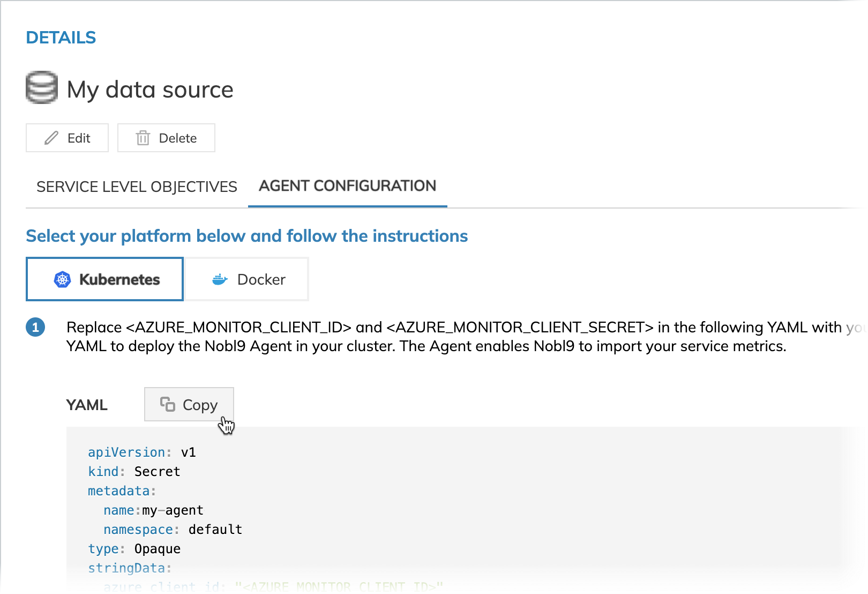Click the 'Select your platform below' heading
Viewport: 868px width, 594px height.
click(x=247, y=236)
